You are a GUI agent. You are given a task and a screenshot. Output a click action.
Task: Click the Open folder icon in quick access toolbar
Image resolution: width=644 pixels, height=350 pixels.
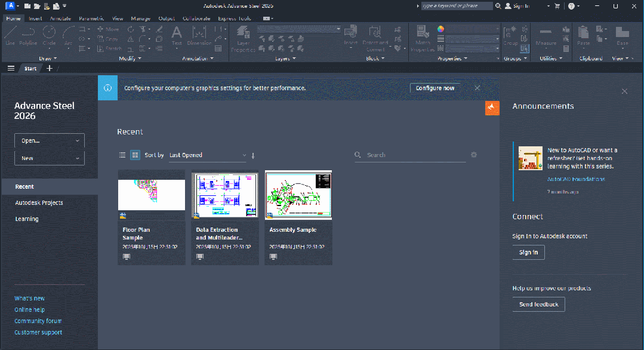pyautogui.click(x=37, y=6)
